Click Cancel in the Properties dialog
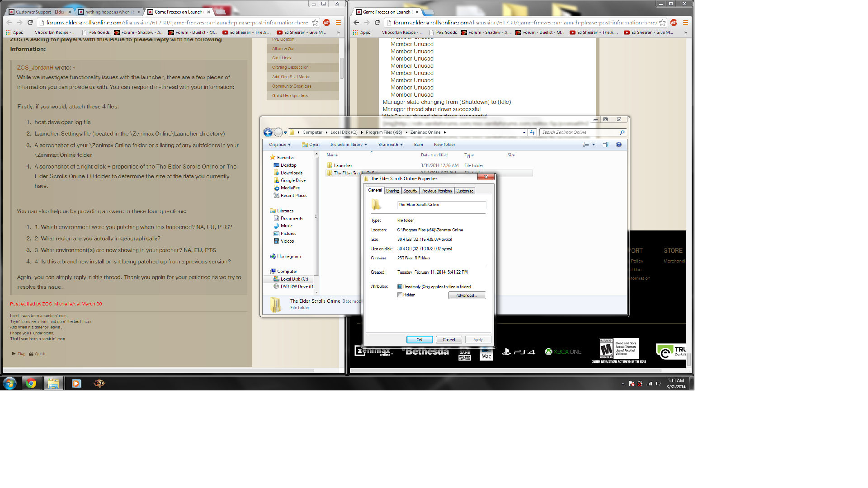The width and height of the screenshot is (868, 488). point(449,340)
